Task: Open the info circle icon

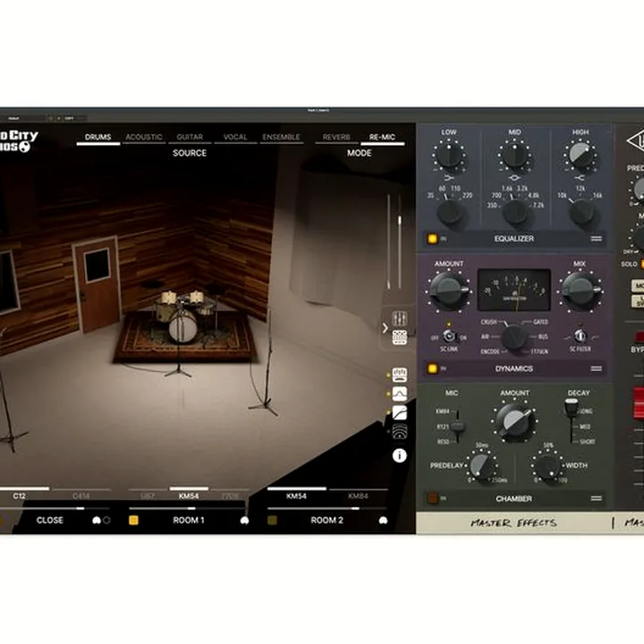Action: pyautogui.click(x=399, y=455)
